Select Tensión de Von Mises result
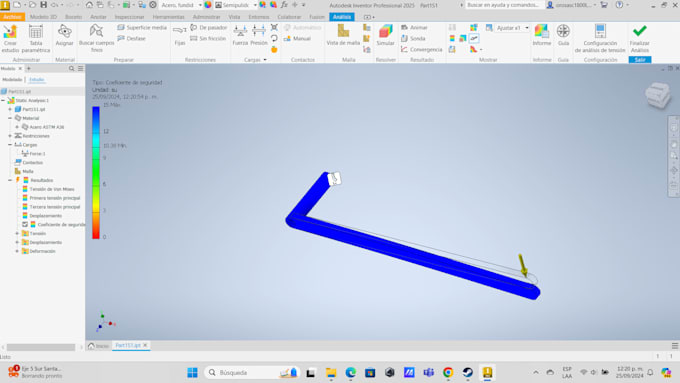This screenshot has height=383, width=680. pyautogui.click(x=52, y=189)
